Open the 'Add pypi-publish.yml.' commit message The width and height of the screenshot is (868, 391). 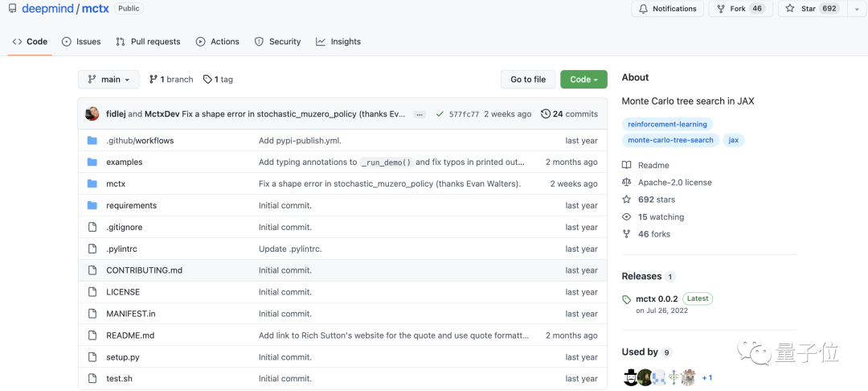coord(300,141)
